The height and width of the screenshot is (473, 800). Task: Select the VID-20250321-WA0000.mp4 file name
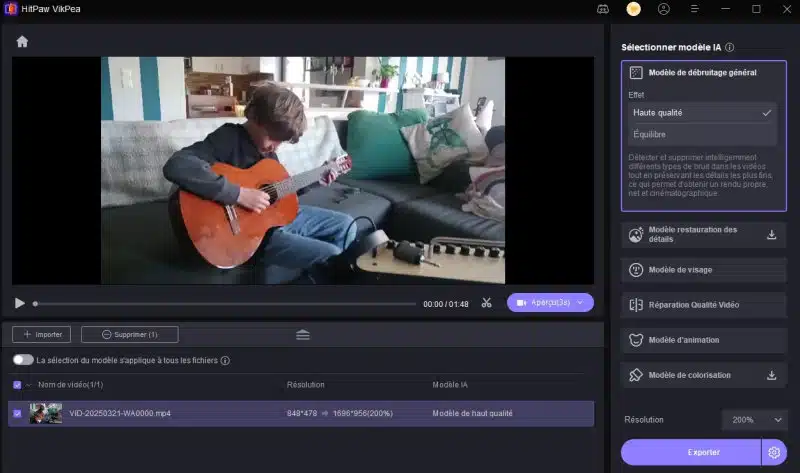pos(120,413)
